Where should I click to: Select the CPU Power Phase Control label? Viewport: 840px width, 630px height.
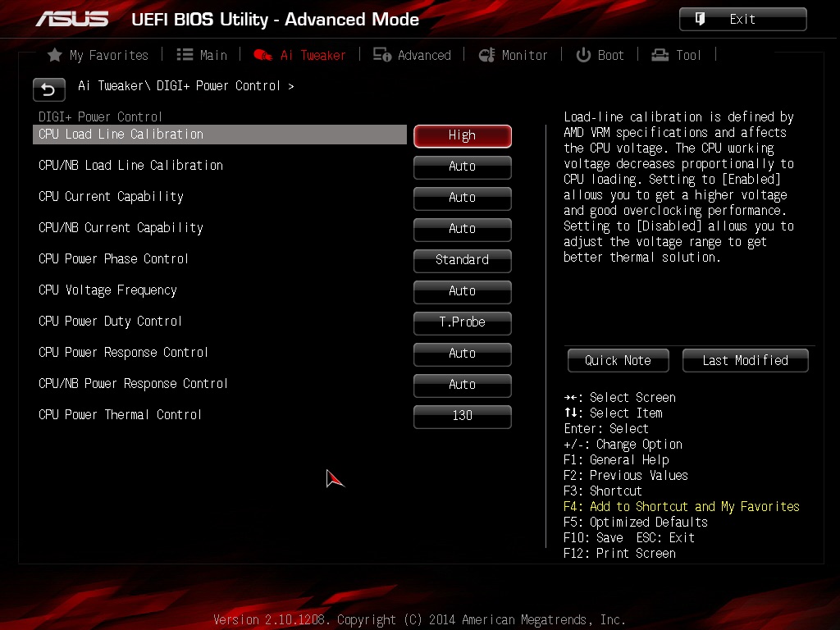pos(113,258)
